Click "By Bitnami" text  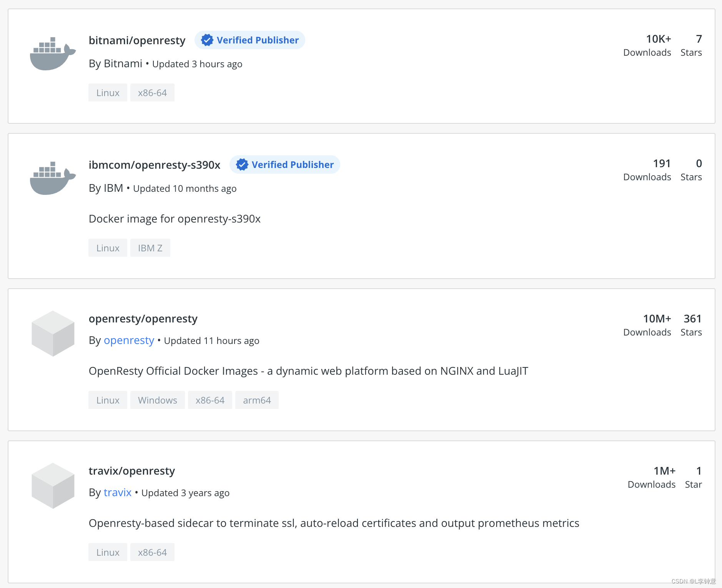tap(115, 63)
